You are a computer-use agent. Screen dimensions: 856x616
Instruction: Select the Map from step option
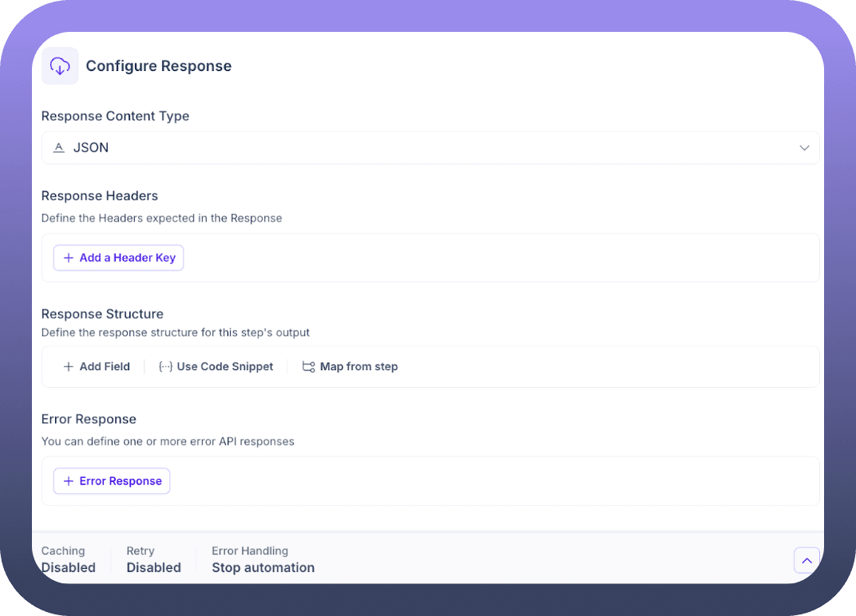pyautogui.click(x=359, y=367)
